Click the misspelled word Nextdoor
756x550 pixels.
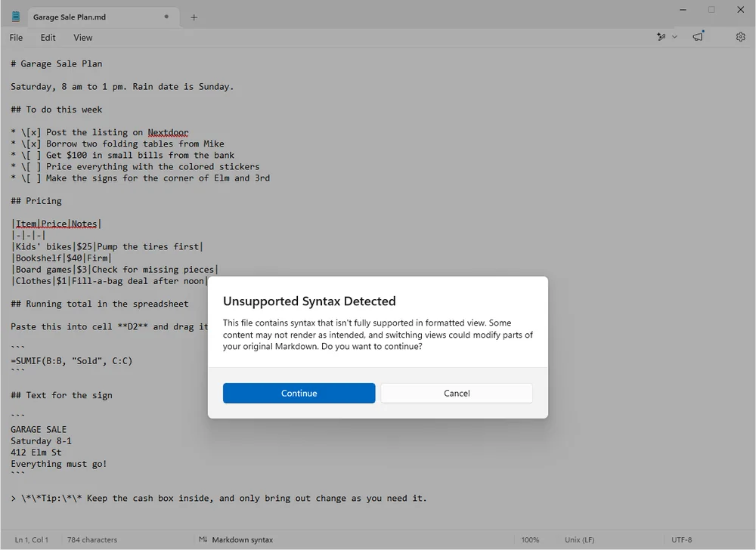[168, 132]
